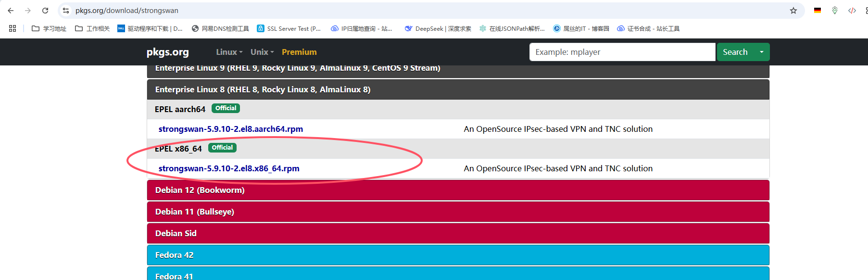
Task: Open IP归属地查询 bookmark
Action: pyautogui.click(x=362, y=29)
